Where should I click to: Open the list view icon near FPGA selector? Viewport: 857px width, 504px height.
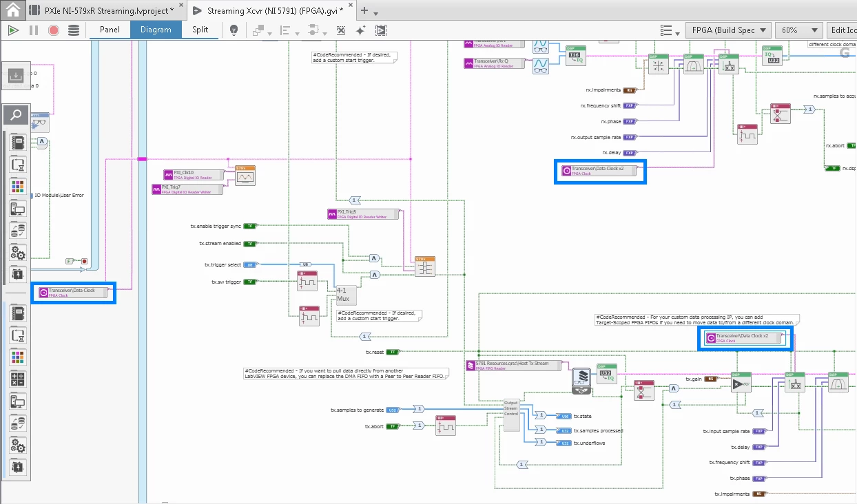(667, 30)
